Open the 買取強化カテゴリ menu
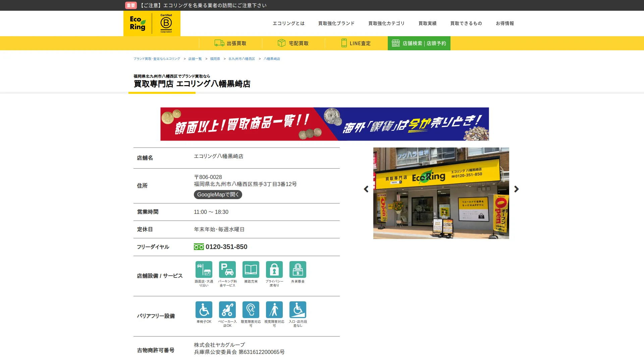 [x=386, y=23]
